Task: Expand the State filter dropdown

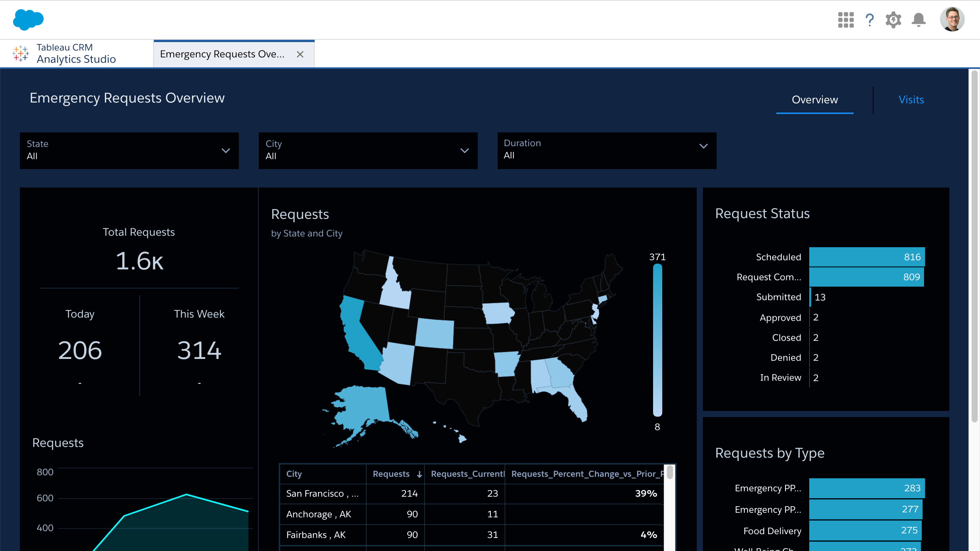Action: pos(226,151)
